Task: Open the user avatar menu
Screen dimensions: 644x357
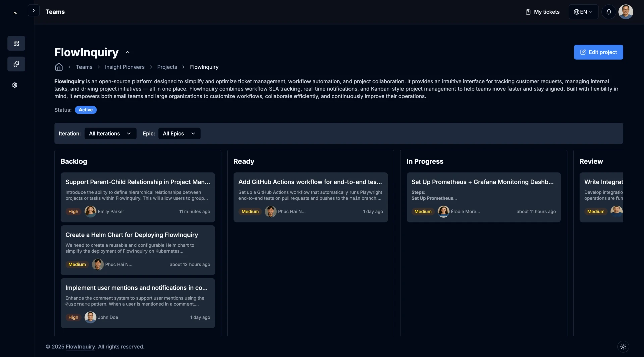Action: [x=625, y=12]
